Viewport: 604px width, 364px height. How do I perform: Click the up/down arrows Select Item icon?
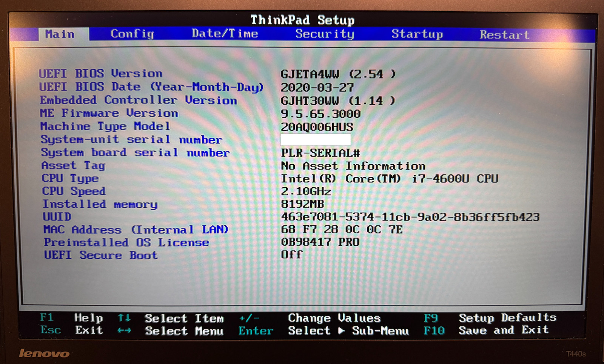(x=124, y=318)
